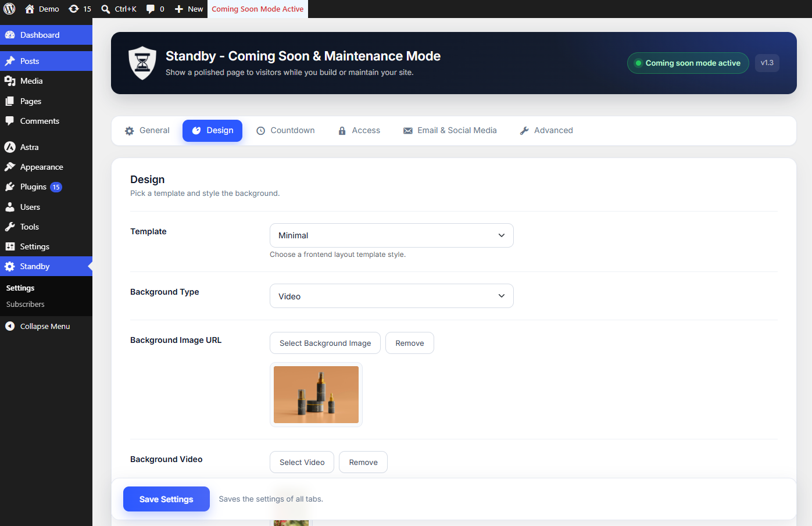Screen dimensions: 812x526
Task: Select the Design tab
Action: tap(213, 131)
